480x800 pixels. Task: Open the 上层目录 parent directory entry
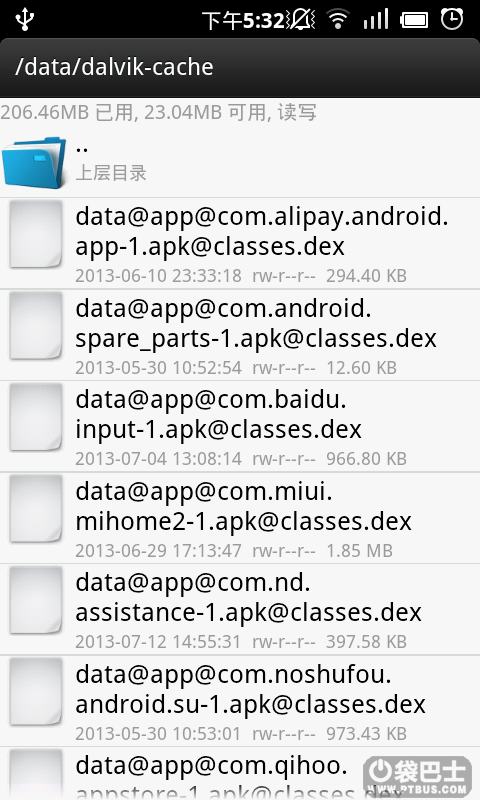tap(240, 162)
